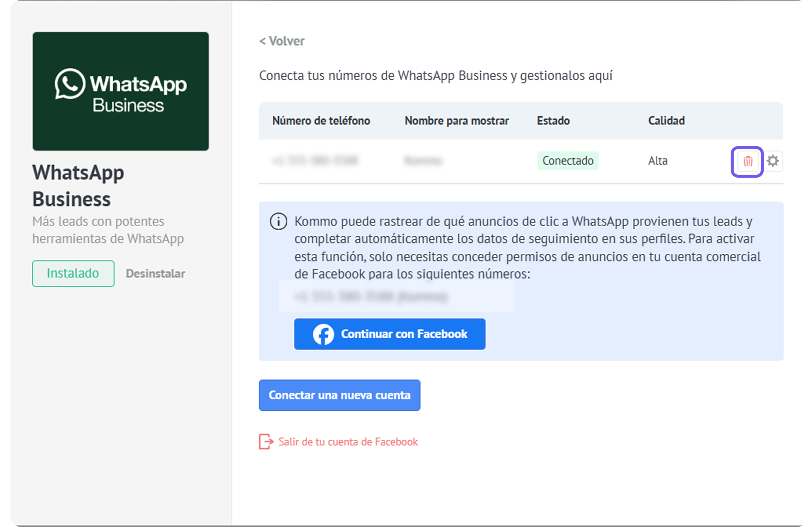Click the Alta quality value
This screenshot has height=527, width=812.
(x=658, y=161)
